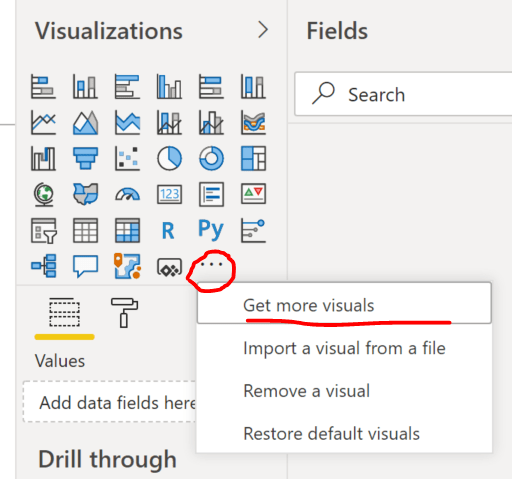Image resolution: width=512 pixels, height=479 pixels.
Task: Pick the donut chart visual
Action: 211,158
